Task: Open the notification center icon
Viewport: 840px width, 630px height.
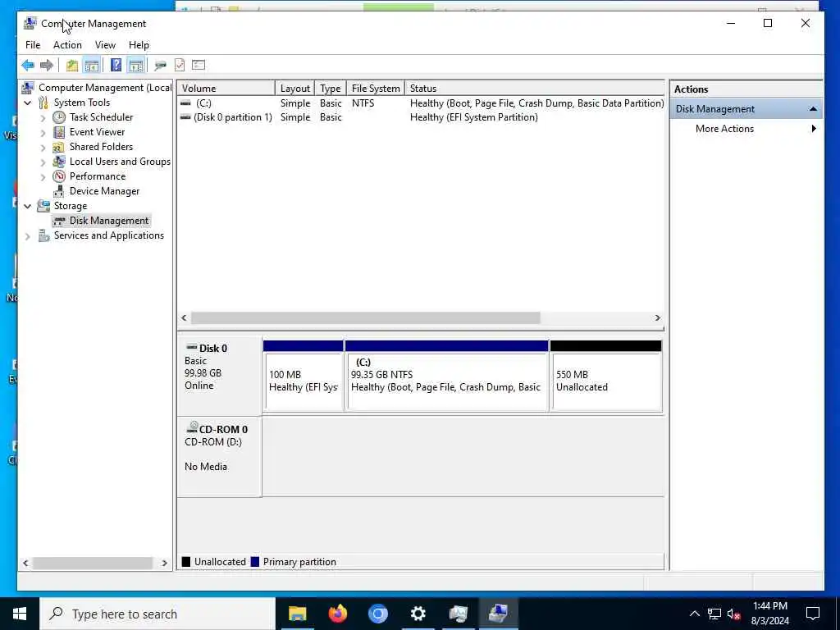Action: click(x=813, y=614)
